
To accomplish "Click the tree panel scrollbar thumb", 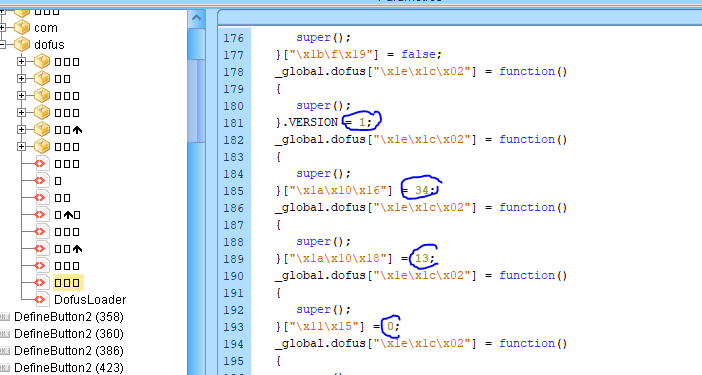I will 196,101.
